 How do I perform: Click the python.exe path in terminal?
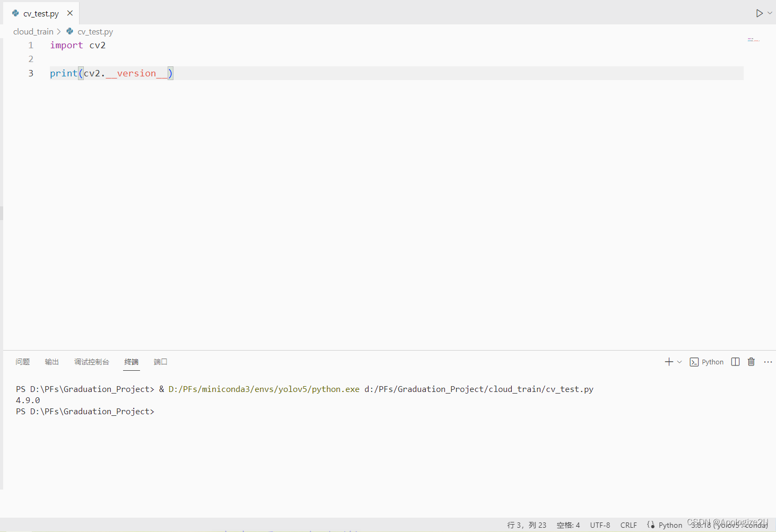[x=264, y=389]
